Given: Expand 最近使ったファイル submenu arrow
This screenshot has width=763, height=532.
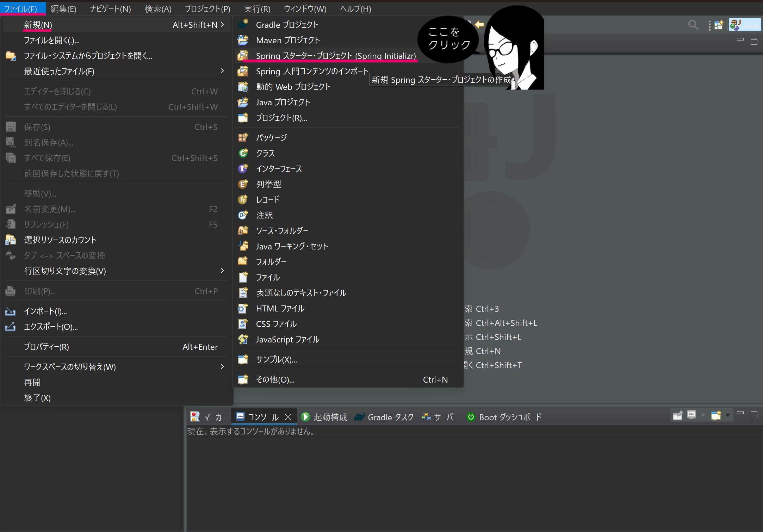Looking at the screenshot, I should point(222,71).
